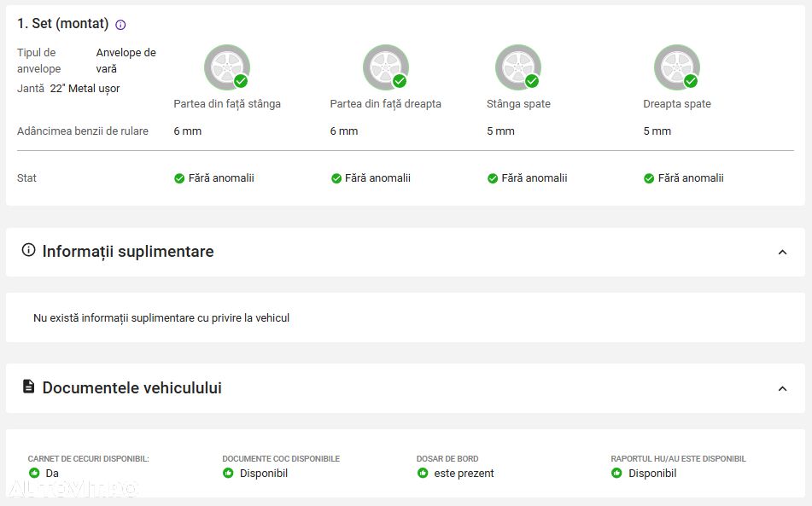Viewport: 812px width, 506px height.
Task: Click the thumbs-up icon under Documente COC
Action: pyautogui.click(x=228, y=473)
